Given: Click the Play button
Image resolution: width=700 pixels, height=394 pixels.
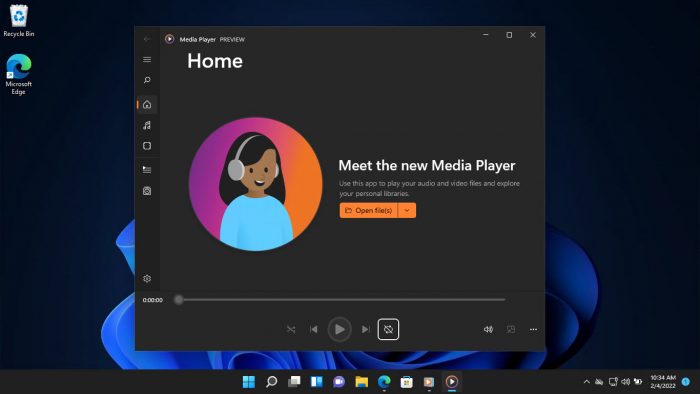Looking at the screenshot, I should (339, 329).
